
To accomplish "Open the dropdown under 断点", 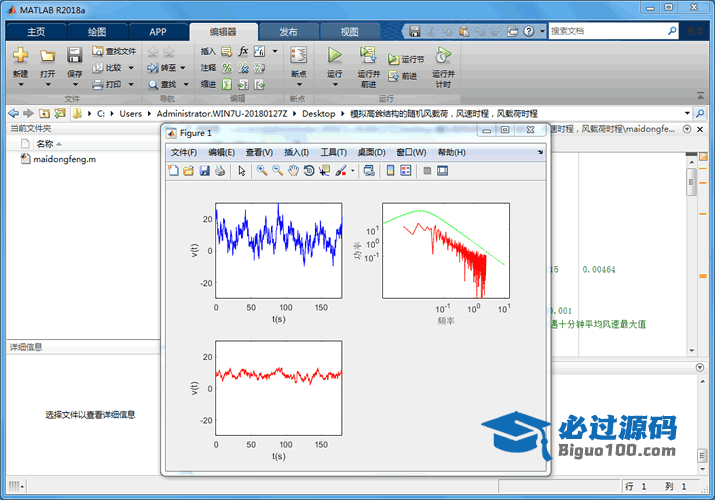I will (x=299, y=85).
